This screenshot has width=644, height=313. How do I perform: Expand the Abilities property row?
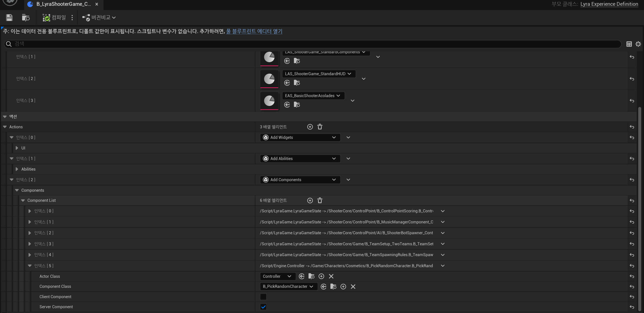[x=17, y=169]
